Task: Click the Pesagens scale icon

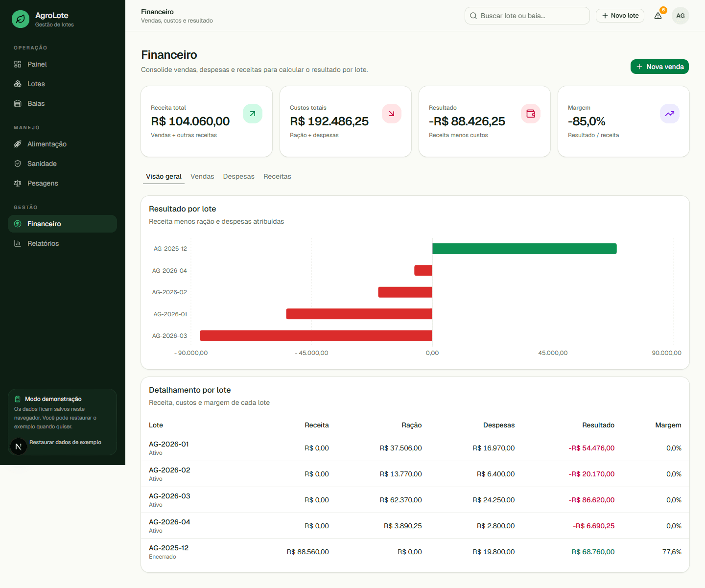Action: pyautogui.click(x=18, y=183)
